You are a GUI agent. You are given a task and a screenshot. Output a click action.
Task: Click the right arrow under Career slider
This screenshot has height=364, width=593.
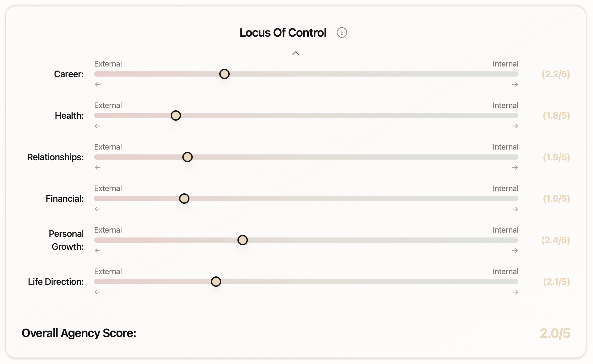tap(515, 84)
